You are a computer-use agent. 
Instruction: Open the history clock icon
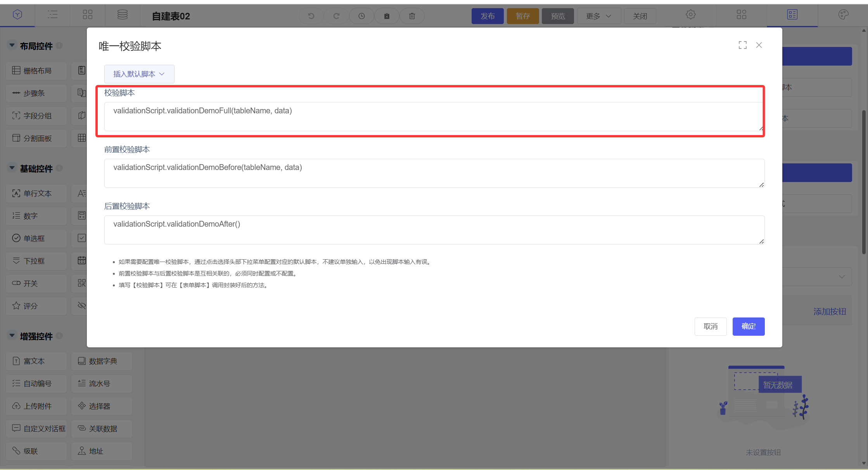tap(361, 16)
